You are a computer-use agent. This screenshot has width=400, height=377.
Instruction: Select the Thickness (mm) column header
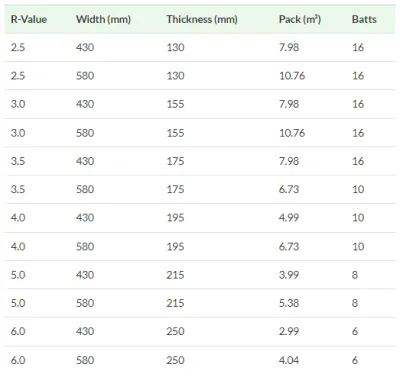[202, 19]
